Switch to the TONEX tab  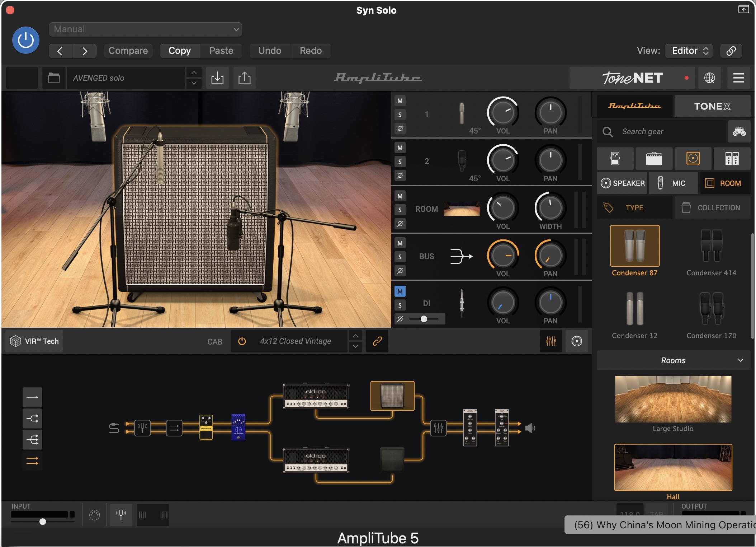712,106
